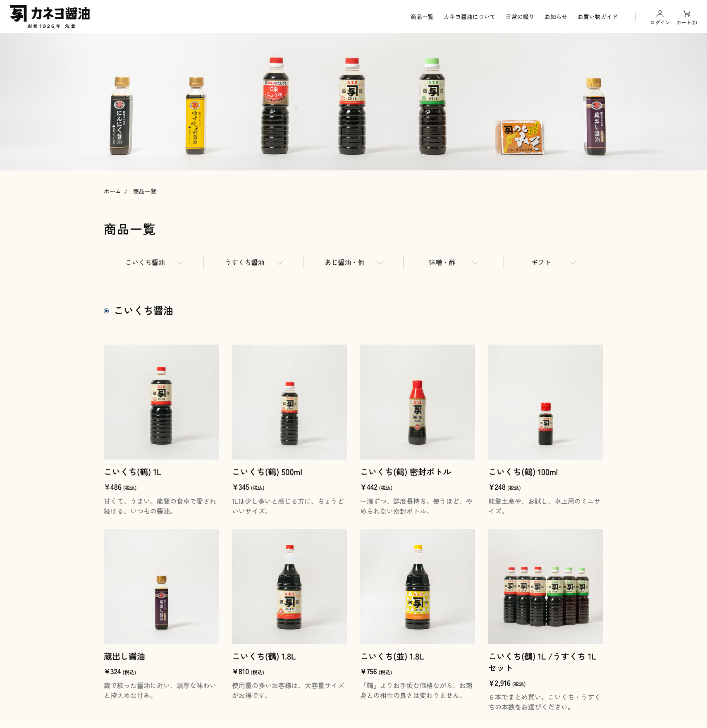Open 商品一覧 in the top navigation
Screen dimensions: 707x728
click(x=422, y=17)
